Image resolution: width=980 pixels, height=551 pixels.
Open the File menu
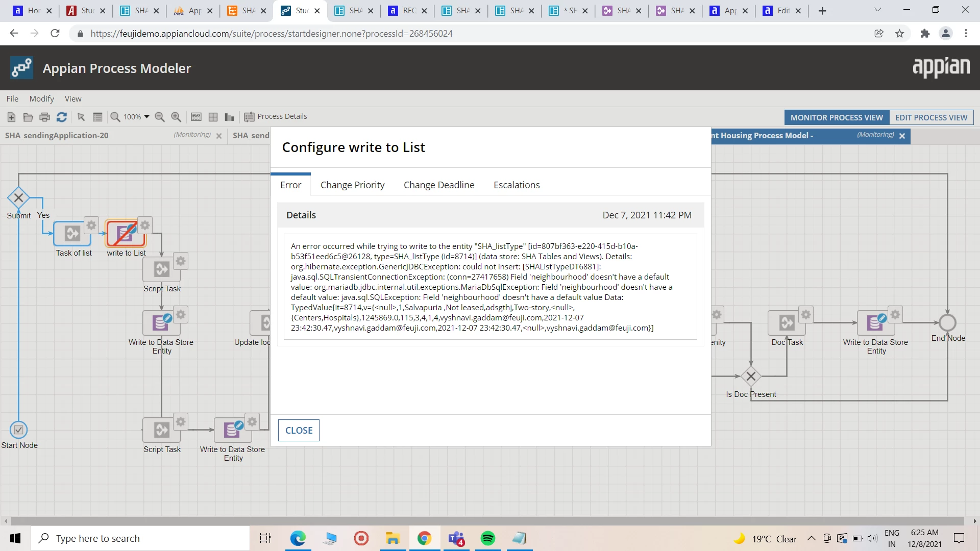point(12,98)
